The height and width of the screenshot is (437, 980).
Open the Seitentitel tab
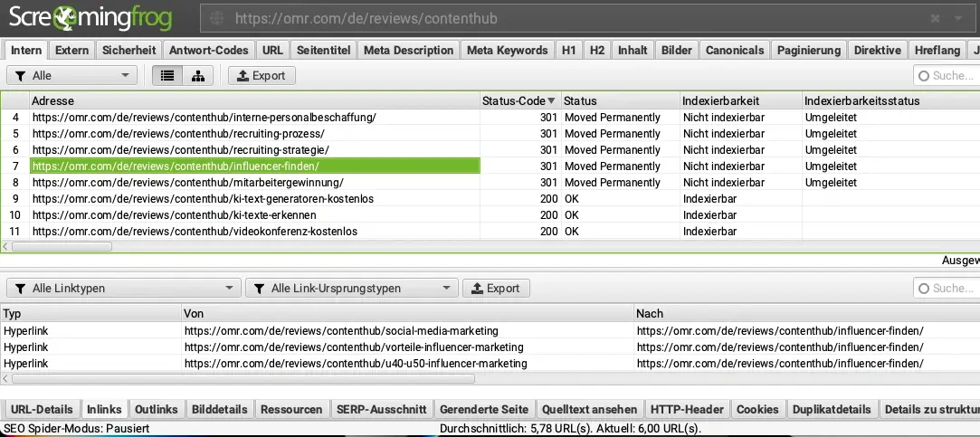(x=324, y=50)
